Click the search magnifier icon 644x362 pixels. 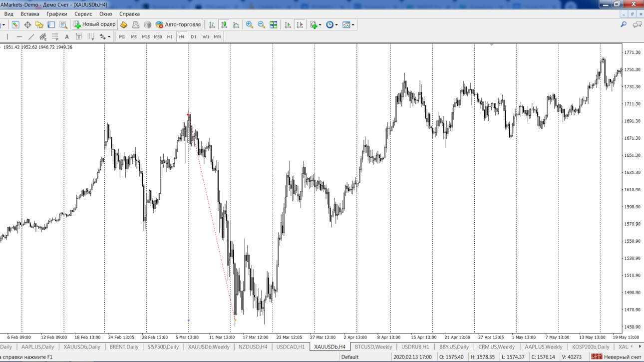point(624,24)
